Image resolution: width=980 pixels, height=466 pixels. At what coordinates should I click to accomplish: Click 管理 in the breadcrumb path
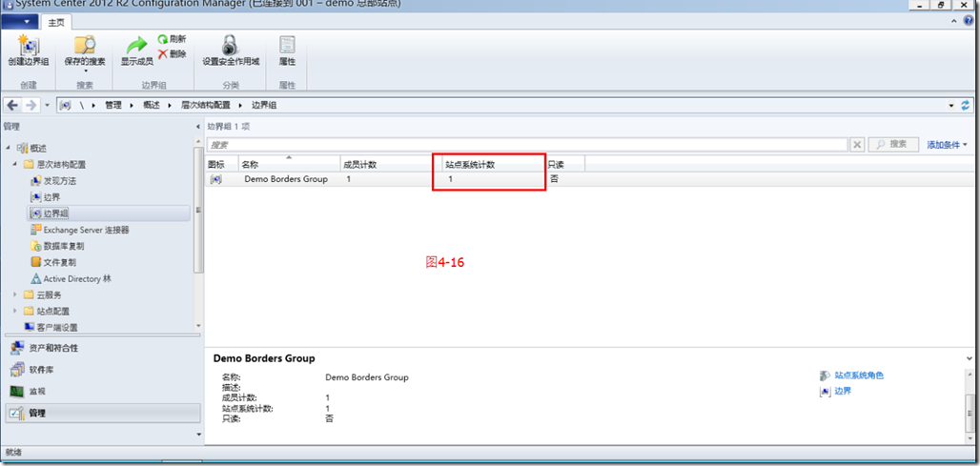pyautogui.click(x=113, y=106)
